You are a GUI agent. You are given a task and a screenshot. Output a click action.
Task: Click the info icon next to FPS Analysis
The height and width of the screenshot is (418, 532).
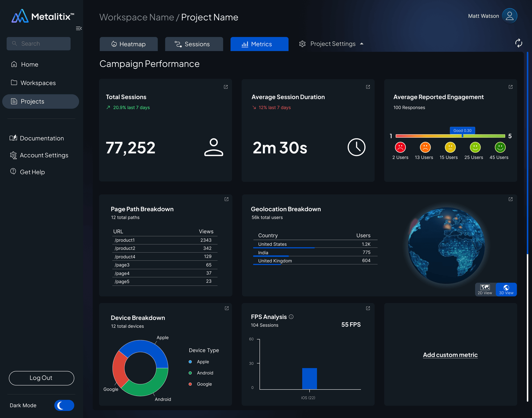(x=291, y=317)
